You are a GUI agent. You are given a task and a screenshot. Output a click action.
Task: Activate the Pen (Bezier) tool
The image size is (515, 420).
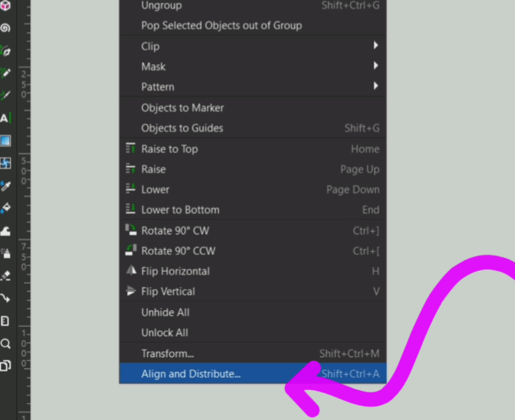click(x=6, y=51)
